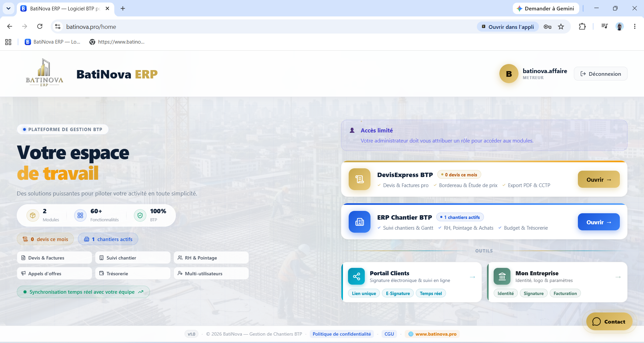The width and height of the screenshot is (644, 343).
Task: Select the Suivi chantier feature chip
Action: pyautogui.click(x=133, y=258)
